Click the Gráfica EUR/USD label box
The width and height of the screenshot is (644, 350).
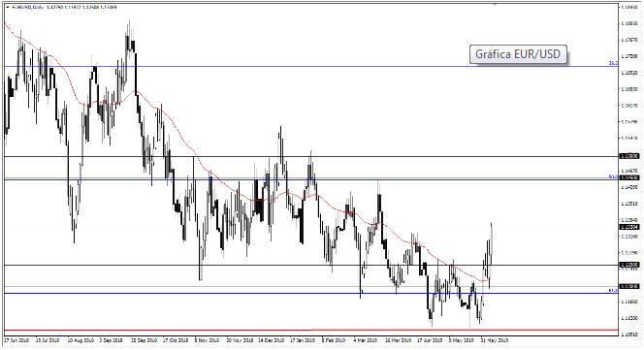pos(518,54)
